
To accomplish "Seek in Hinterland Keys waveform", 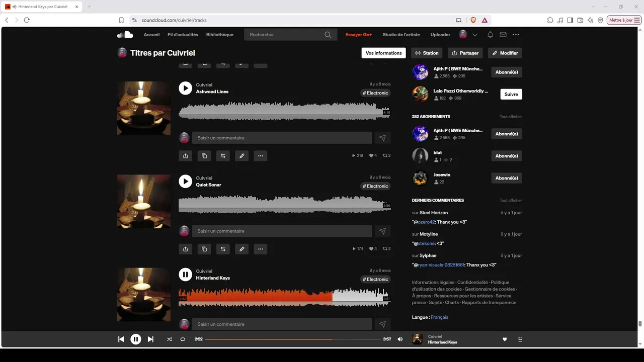I will click(284, 297).
